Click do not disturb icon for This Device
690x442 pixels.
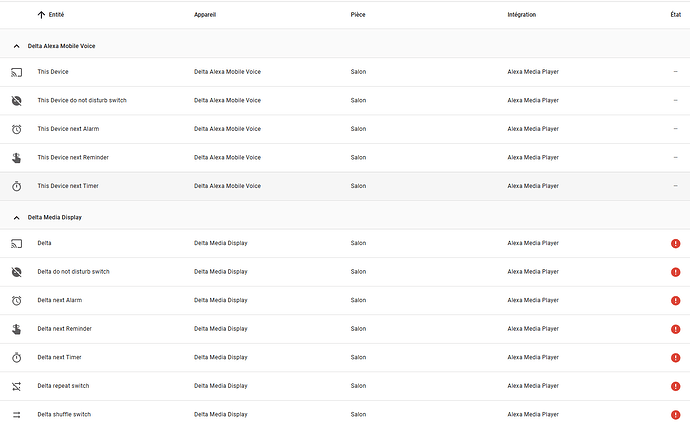tap(16, 101)
